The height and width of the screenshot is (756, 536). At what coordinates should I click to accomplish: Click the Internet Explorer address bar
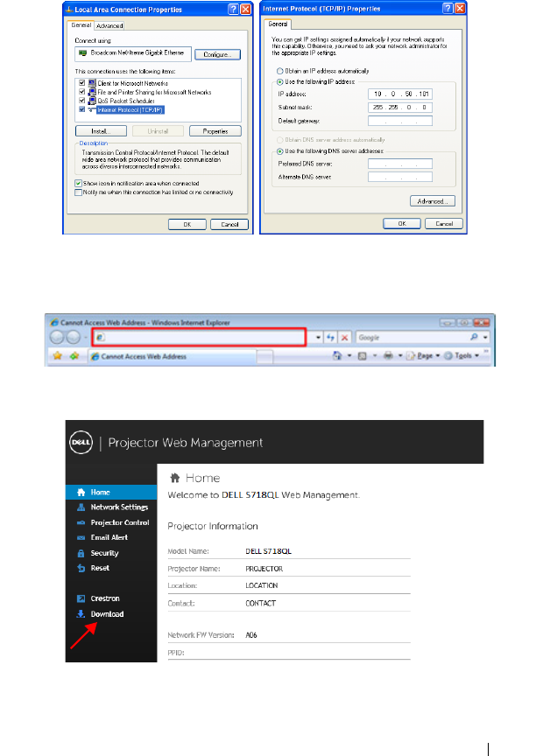point(199,337)
